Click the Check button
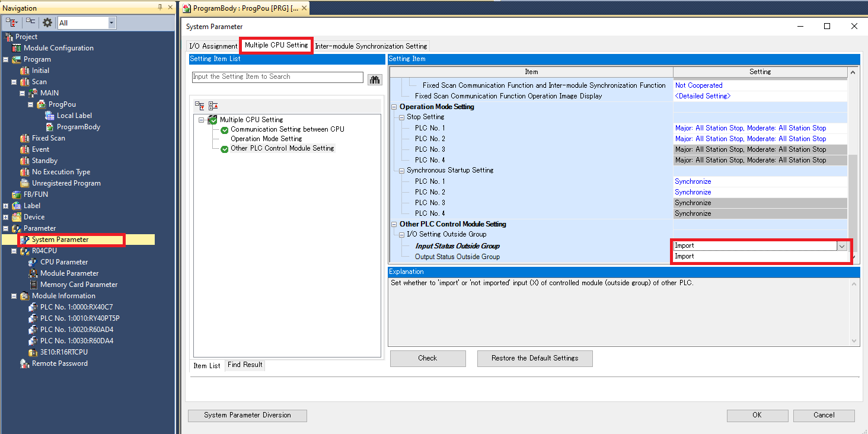 427,358
